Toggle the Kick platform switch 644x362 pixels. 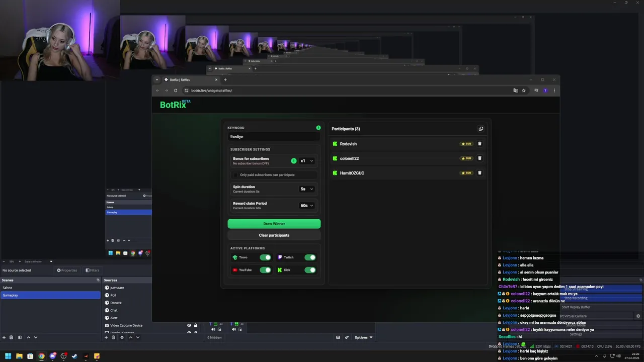click(310, 270)
